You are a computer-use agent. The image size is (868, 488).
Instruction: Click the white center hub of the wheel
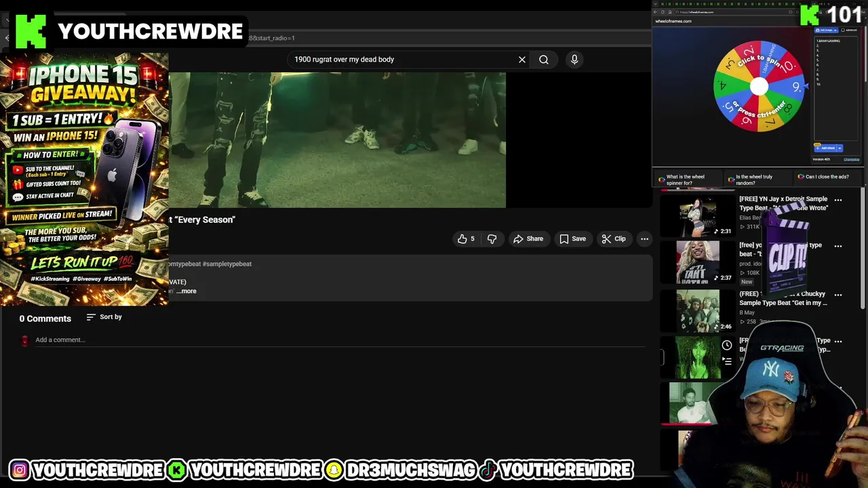[759, 86]
